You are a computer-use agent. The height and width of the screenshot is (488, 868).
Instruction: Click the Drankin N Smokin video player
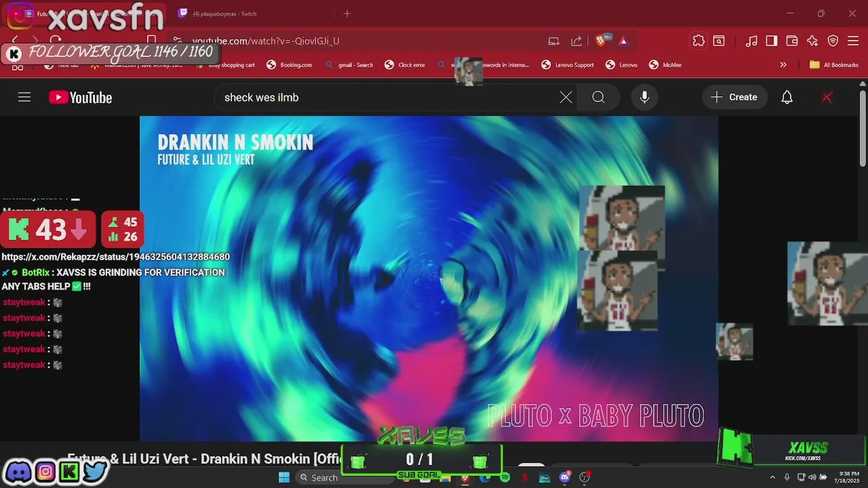point(429,279)
